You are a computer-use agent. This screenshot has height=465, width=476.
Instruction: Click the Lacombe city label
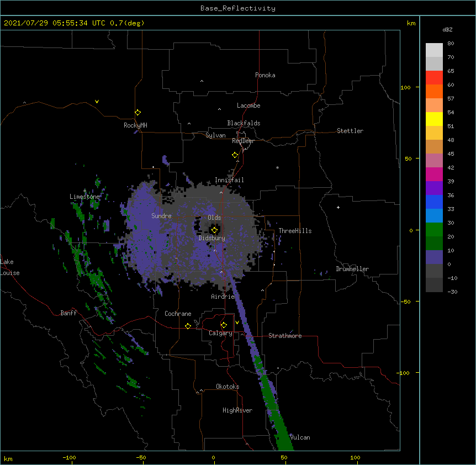(248, 105)
